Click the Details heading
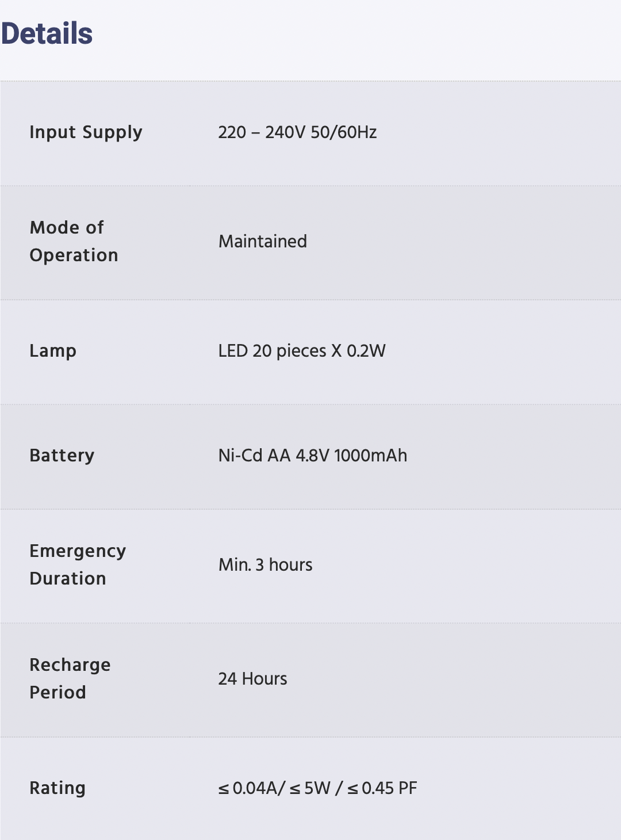Viewport: 621px width, 840px height. 47,33
